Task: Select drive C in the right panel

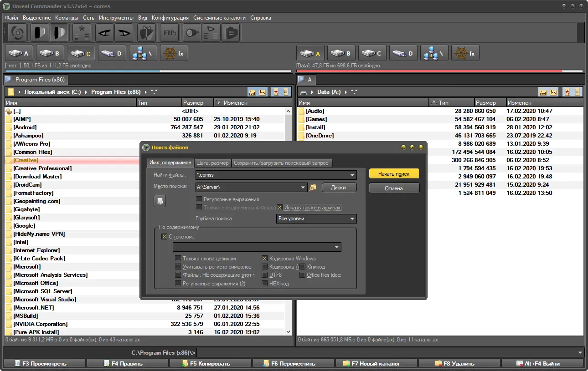Action: (x=372, y=53)
